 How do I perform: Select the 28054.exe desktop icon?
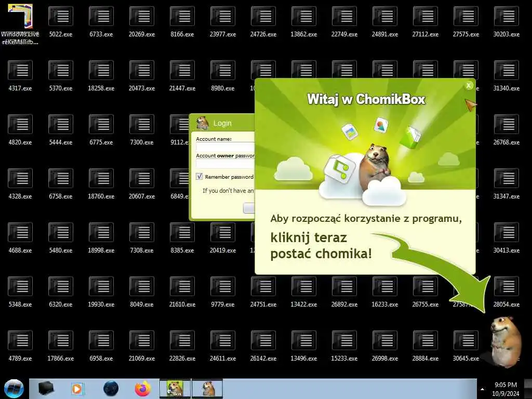pos(506,292)
